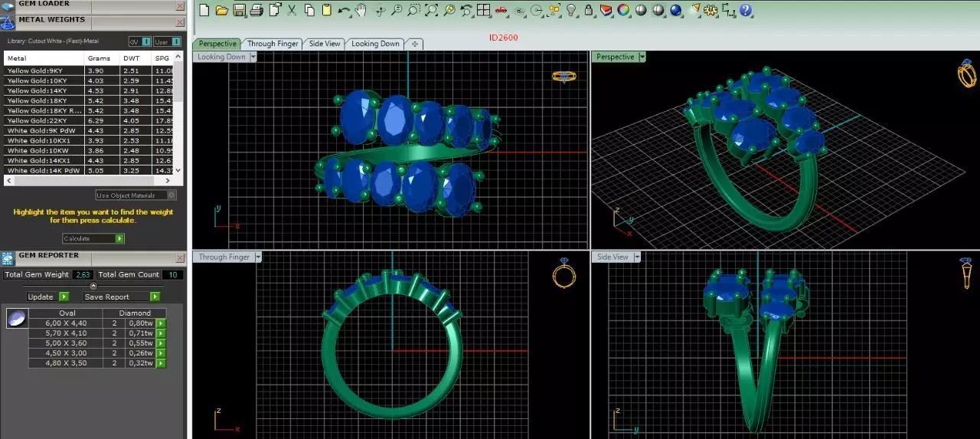Image resolution: width=980 pixels, height=439 pixels.
Task: Click green arrow for 5,70 X 4,10 row
Action: [x=161, y=333]
